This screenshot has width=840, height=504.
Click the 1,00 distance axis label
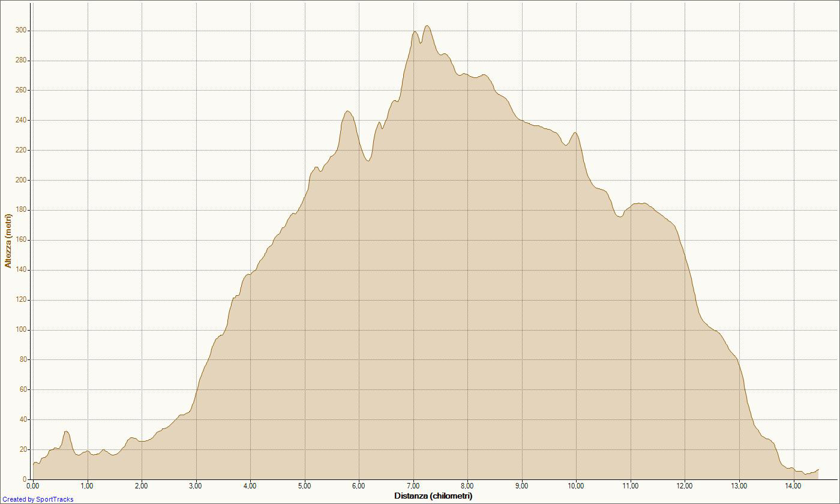click(x=88, y=486)
